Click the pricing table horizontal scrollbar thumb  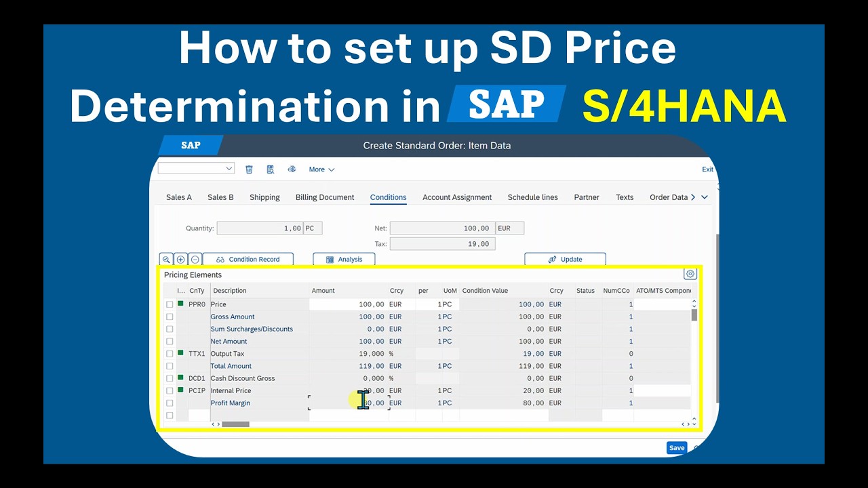(235, 424)
